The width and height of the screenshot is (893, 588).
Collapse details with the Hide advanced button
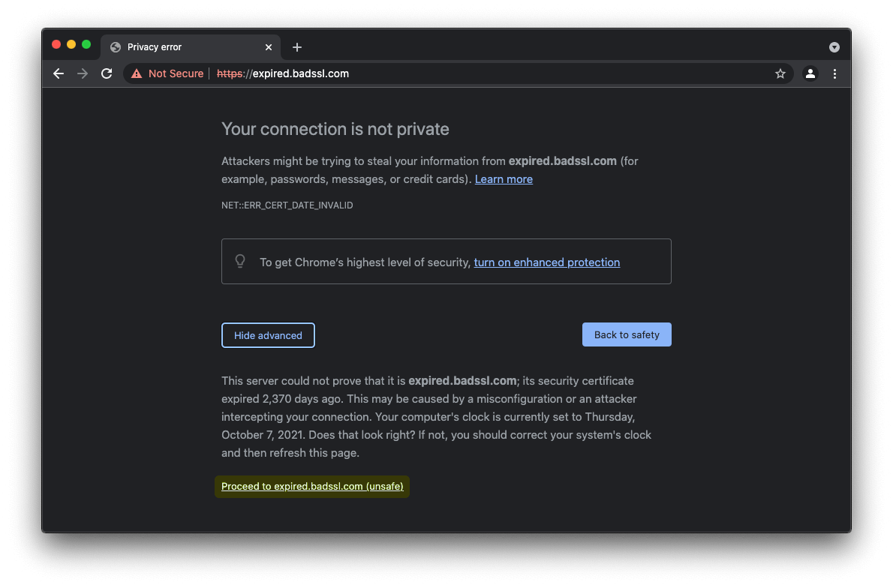click(x=268, y=335)
